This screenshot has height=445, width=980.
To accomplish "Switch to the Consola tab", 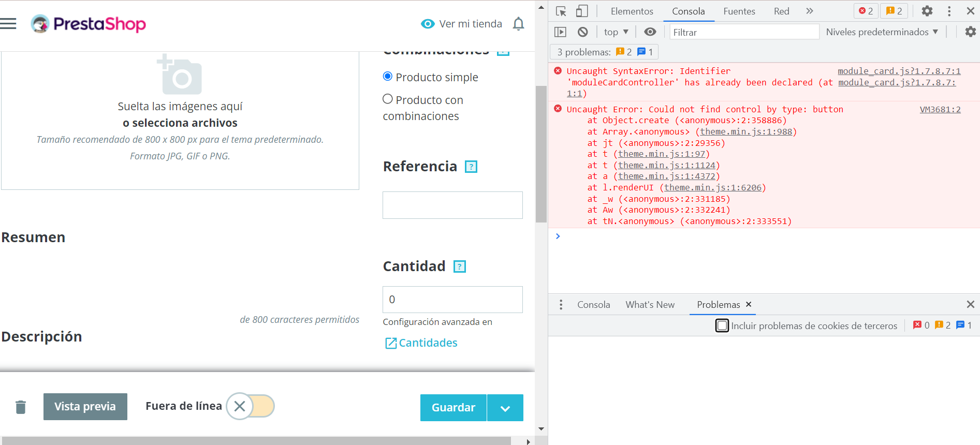I will point(689,11).
